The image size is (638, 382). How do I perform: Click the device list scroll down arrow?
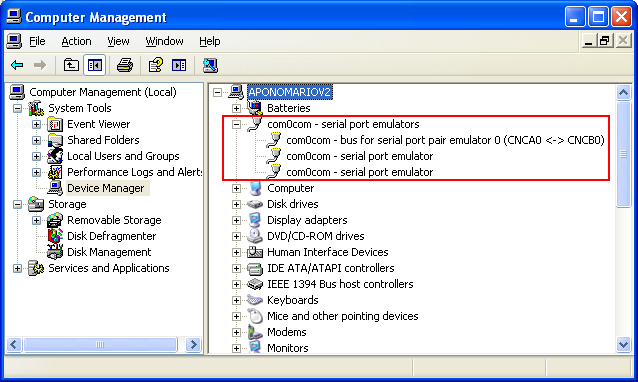(623, 345)
